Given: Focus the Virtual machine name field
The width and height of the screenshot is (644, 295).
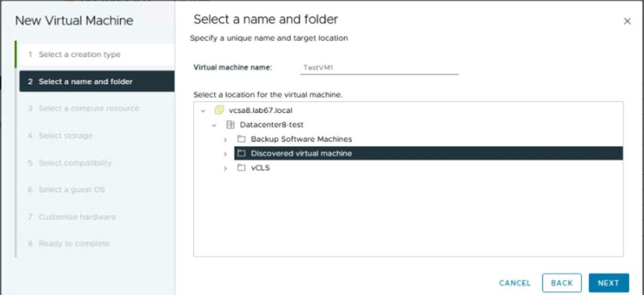Looking at the screenshot, I should coord(379,68).
